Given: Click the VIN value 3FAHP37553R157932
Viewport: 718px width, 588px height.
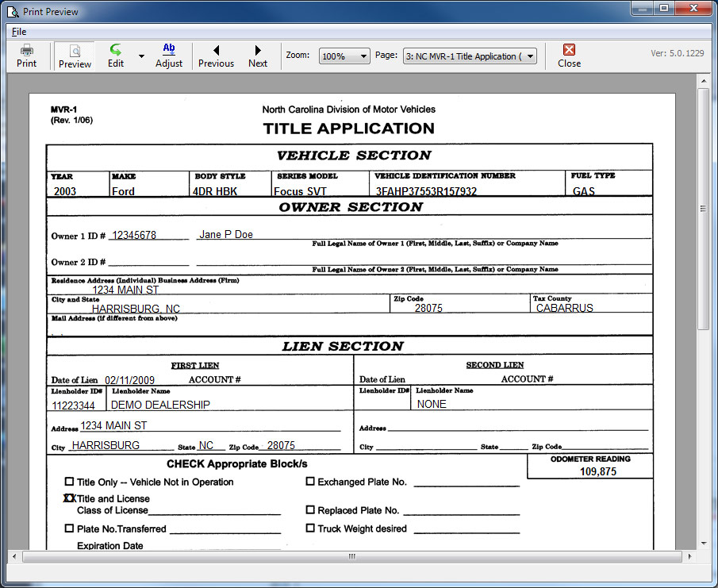Looking at the screenshot, I should click(426, 191).
